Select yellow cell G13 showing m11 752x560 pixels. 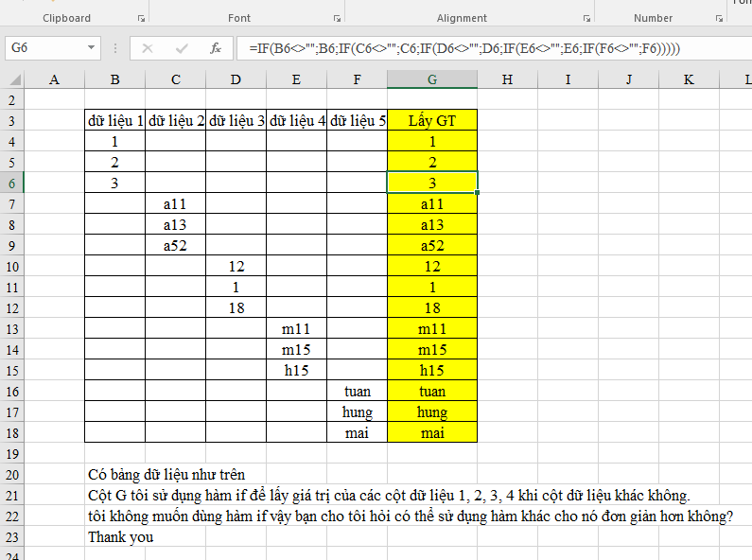[432, 329]
